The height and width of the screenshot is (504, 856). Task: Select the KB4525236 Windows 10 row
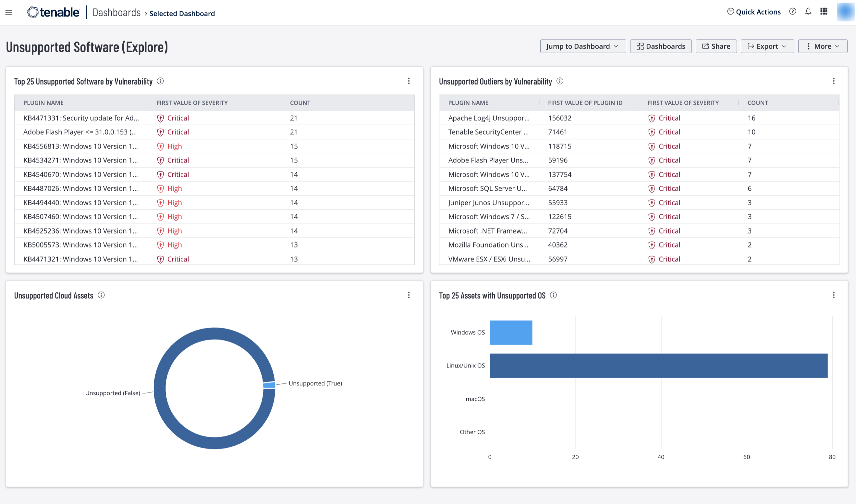coord(214,231)
